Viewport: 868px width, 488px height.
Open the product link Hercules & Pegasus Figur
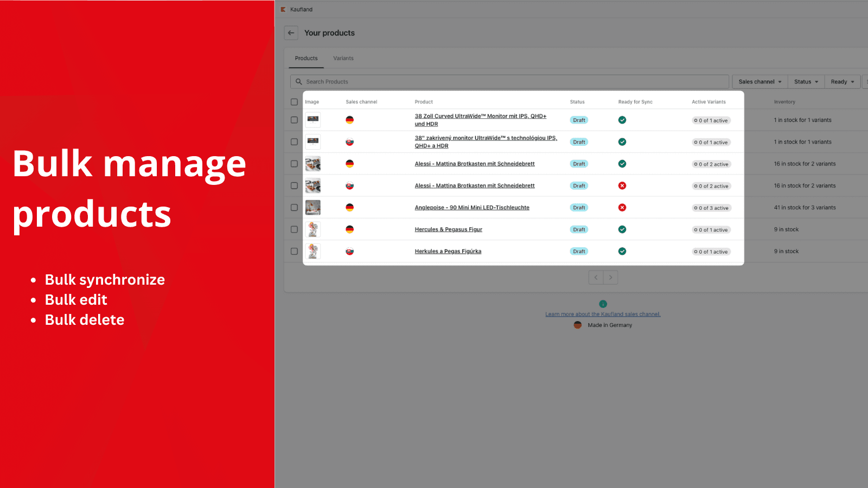click(448, 229)
